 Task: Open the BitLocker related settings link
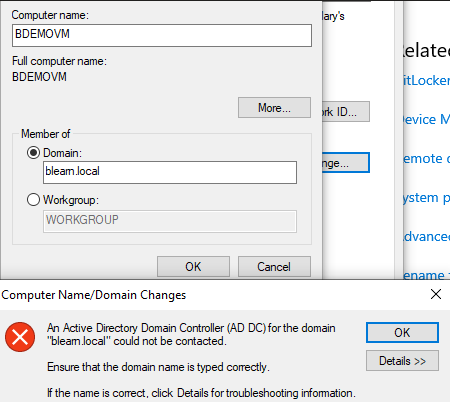pos(426,80)
